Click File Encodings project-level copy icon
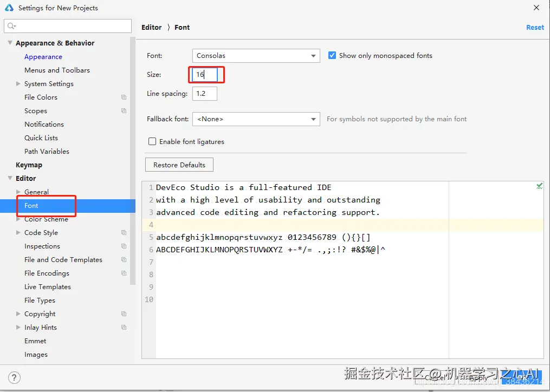The height and width of the screenshot is (392, 550). tap(124, 273)
